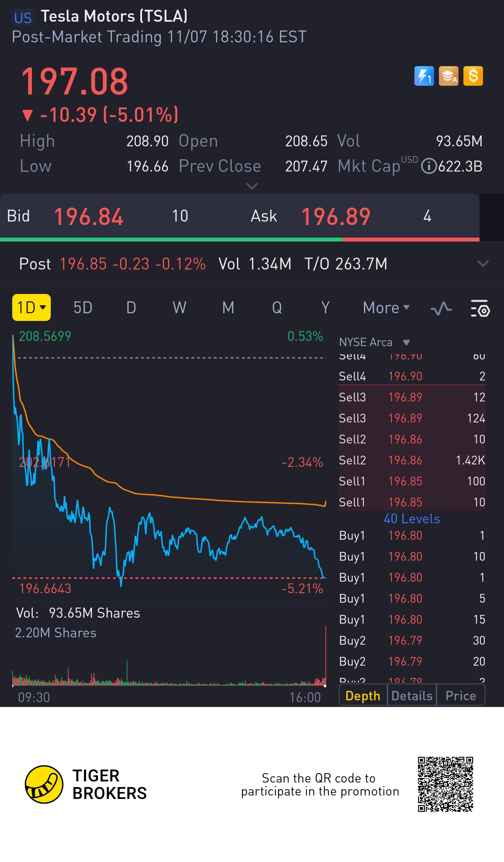
Task: Tap the Tiger Brokers logo
Action: point(44,784)
